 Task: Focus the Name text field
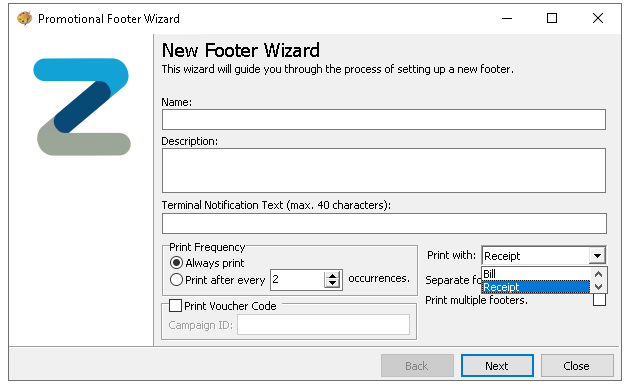pos(384,120)
